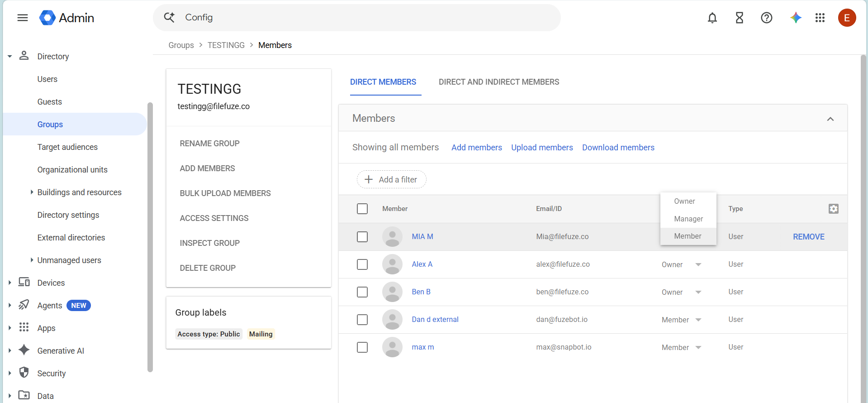The height and width of the screenshot is (403, 868).
Task: Check the box for MIA M
Action: coord(362,237)
